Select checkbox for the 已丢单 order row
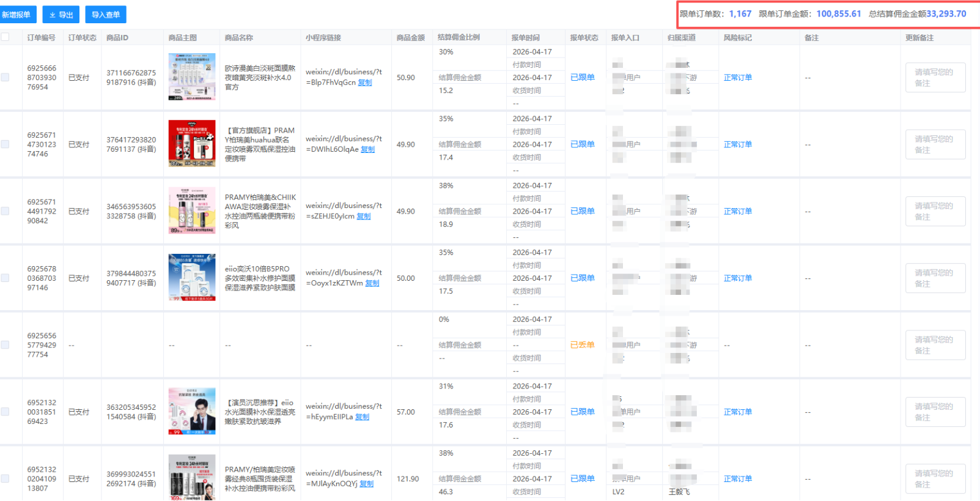The image size is (980, 501). pos(6,345)
